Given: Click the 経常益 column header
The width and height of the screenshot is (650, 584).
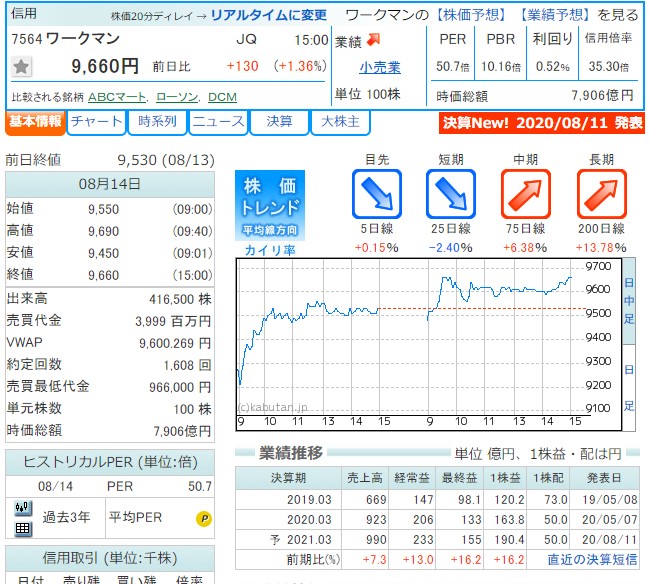Looking at the screenshot, I should click(412, 478).
